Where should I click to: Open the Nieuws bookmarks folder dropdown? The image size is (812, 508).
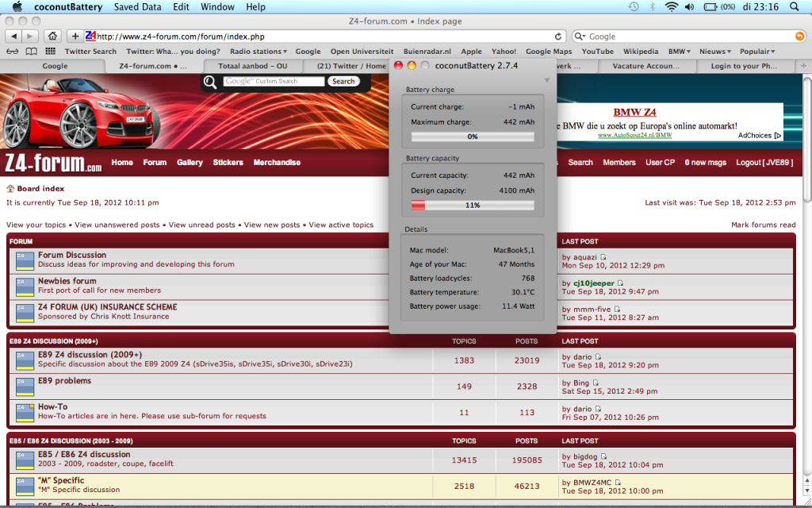pyautogui.click(x=715, y=52)
